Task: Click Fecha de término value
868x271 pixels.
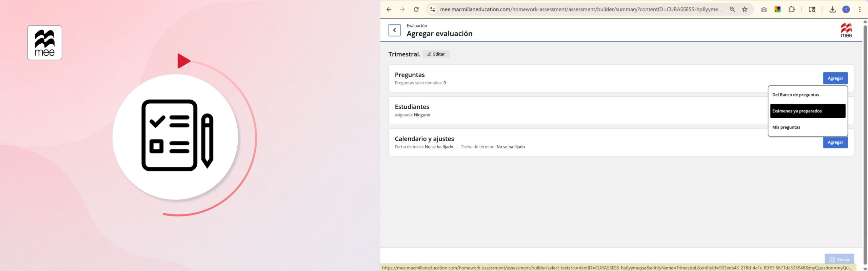Action: click(x=511, y=147)
